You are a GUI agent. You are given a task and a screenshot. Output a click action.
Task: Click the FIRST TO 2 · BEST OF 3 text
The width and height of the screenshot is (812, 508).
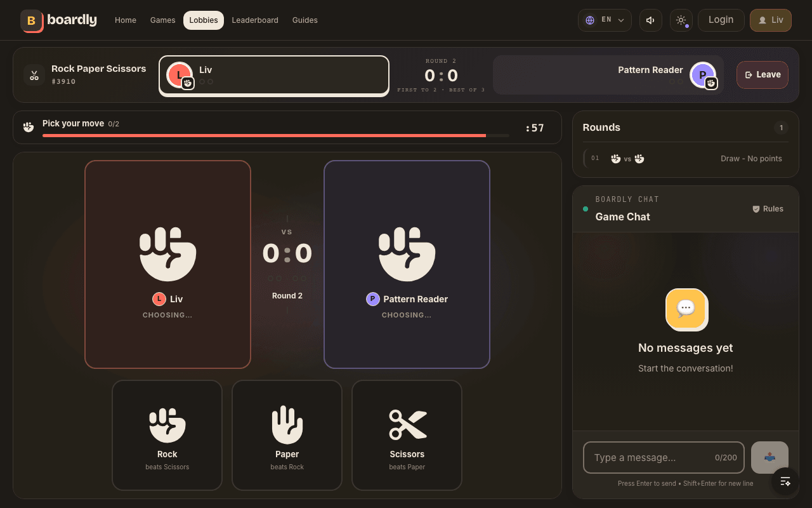pos(441,90)
